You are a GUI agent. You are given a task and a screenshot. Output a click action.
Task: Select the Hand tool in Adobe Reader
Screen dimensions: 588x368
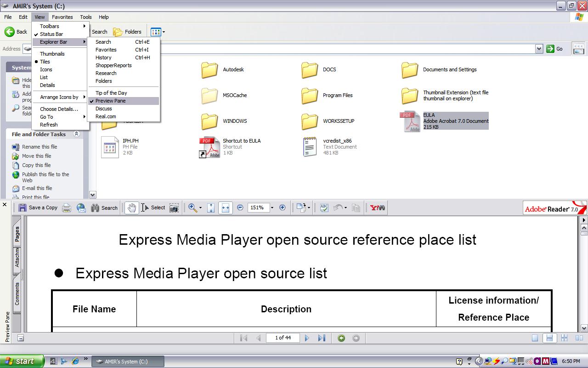pos(132,208)
